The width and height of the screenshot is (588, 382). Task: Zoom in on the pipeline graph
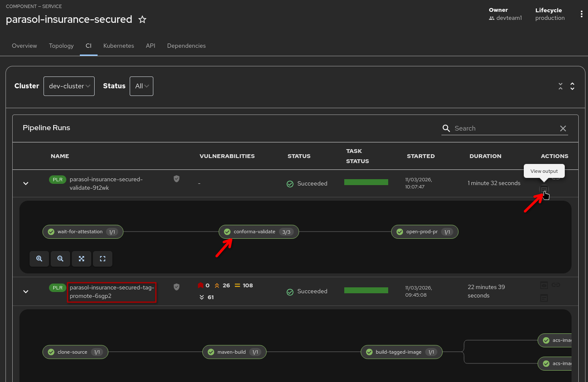pos(39,259)
